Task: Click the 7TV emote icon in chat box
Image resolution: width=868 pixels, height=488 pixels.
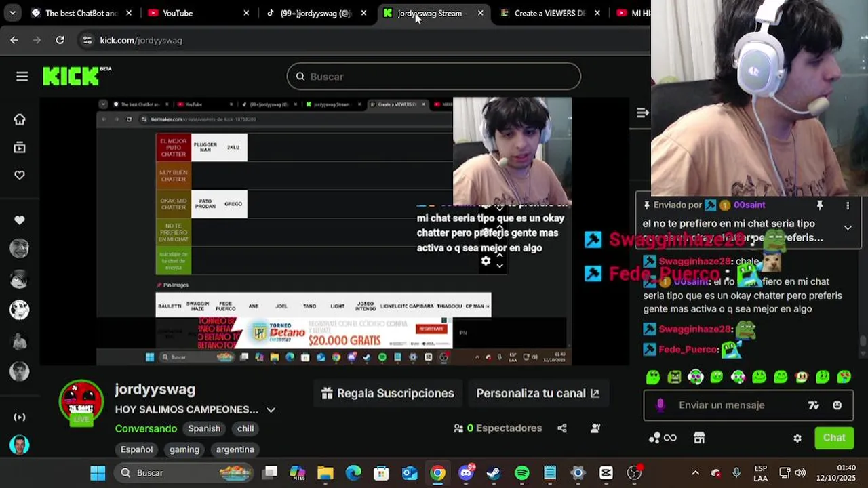Action: point(813,405)
